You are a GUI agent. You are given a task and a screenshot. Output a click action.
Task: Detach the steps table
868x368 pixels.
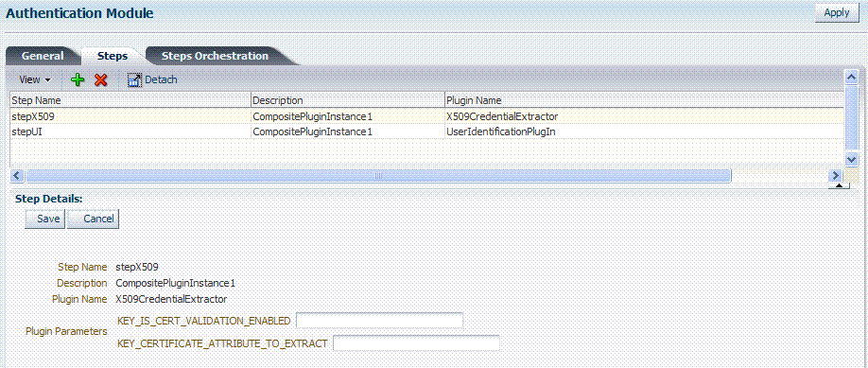152,79
